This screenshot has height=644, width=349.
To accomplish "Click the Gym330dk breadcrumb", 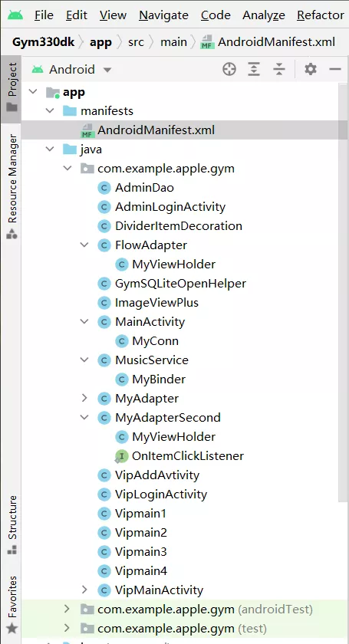I will click(x=43, y=42).
